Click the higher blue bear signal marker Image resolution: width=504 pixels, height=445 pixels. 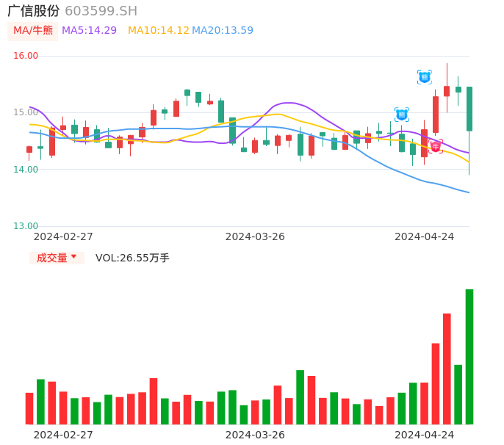(x=425, y=77)
